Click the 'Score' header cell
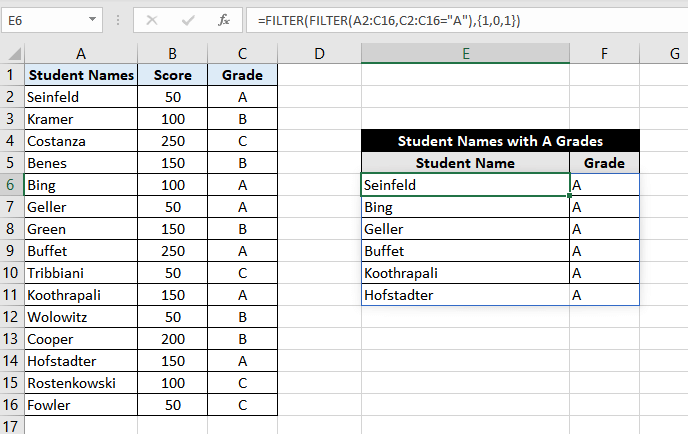 tap(172, 75)
